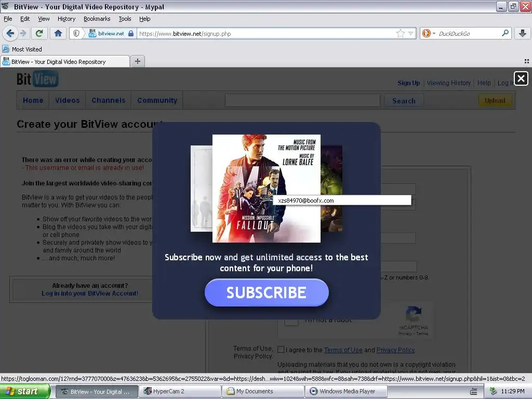Open the Help menu in menu bar
Viewport: 532px width, 399px height.
tap(144, 19)
